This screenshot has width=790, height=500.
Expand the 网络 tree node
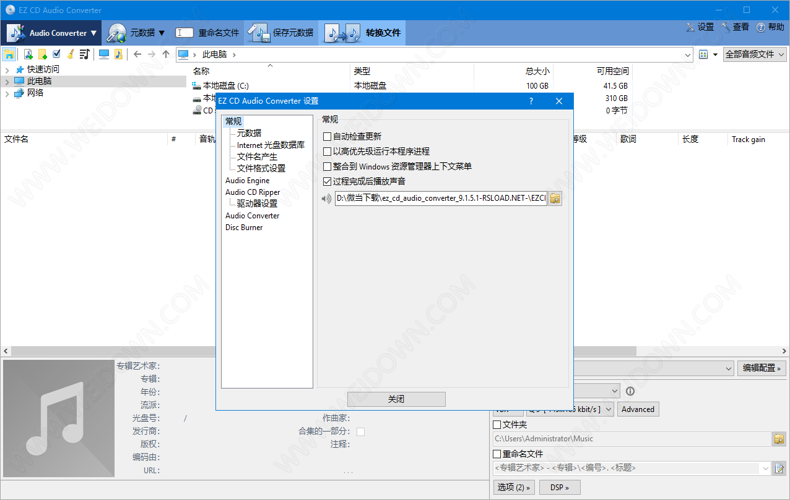point(7,93)
